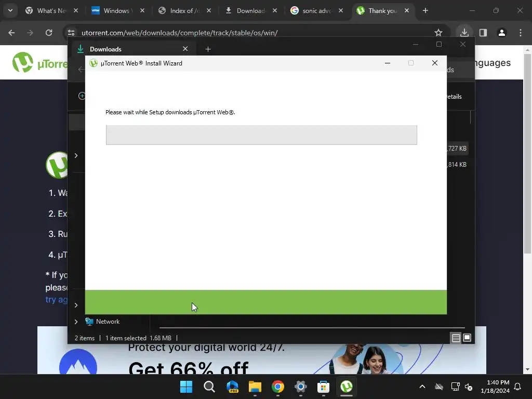The image size is (532, 399).
Task: Open the muted volume tray icon
Action: [469, 387]
